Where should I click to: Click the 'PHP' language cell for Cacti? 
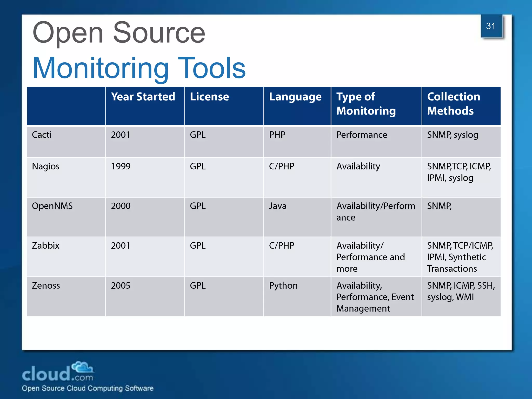(x=297, y=142)
